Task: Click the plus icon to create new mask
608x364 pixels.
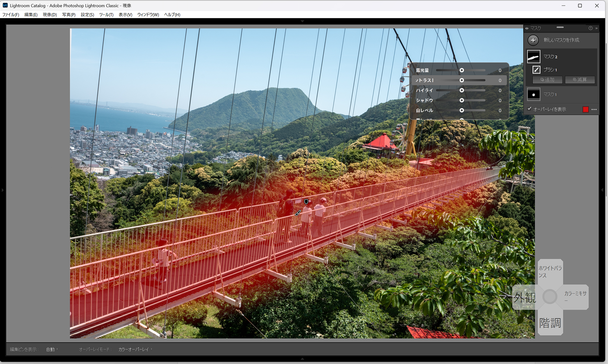Action: click(x=533, y=40)
